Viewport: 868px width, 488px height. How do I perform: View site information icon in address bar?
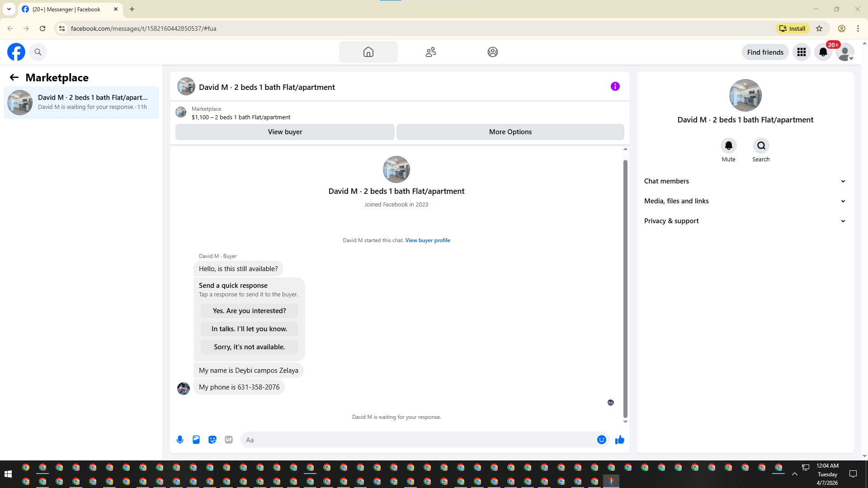coord(62,28)
